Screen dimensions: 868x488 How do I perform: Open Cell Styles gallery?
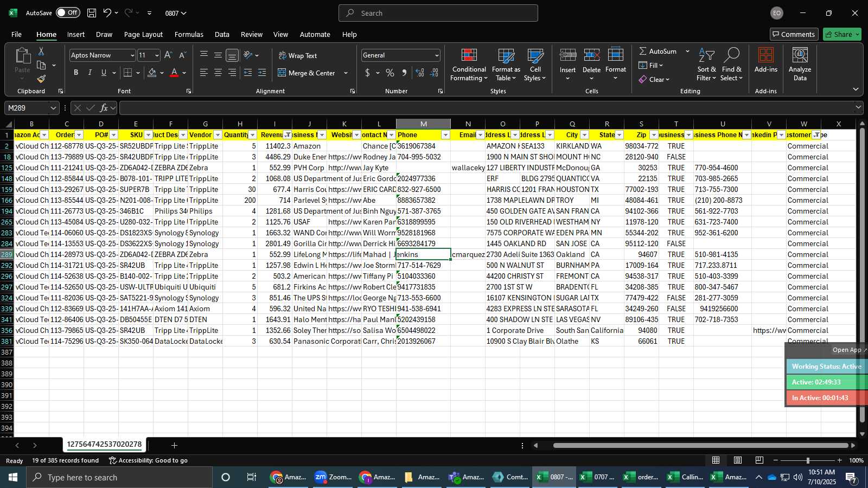point(535,65)
